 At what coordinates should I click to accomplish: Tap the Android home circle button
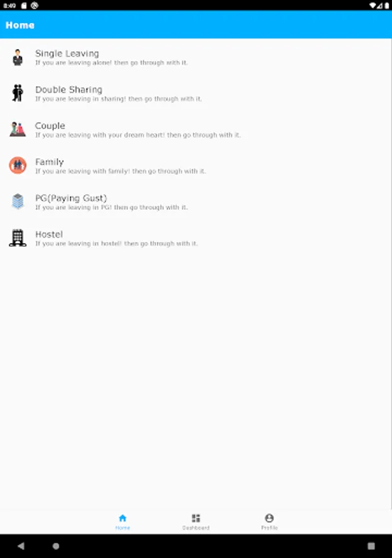click(56, 546)
